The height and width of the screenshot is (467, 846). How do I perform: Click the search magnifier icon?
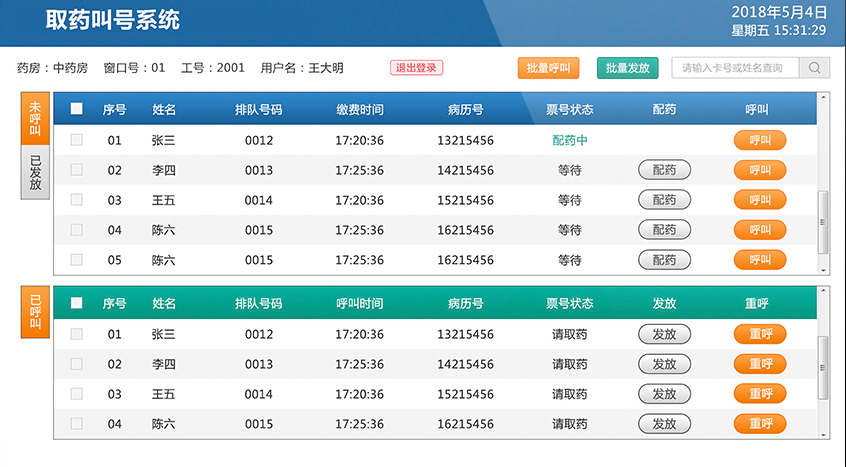coord(815,68)
